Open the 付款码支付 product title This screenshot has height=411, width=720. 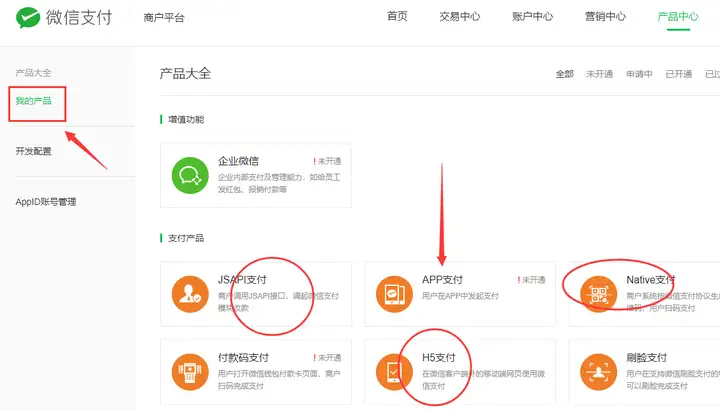pyautogui.click(x=243, y=358)
